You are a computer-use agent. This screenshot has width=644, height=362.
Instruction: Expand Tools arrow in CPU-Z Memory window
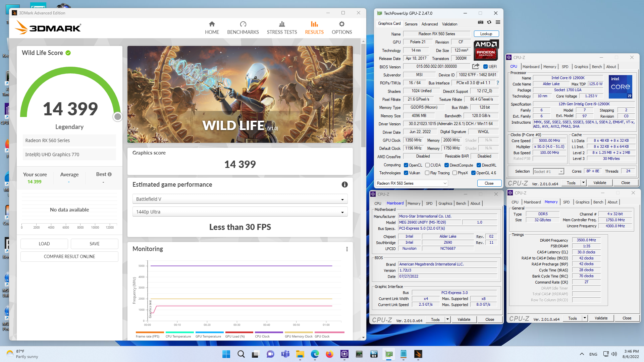pyautogui.click(x=585, y=318)
